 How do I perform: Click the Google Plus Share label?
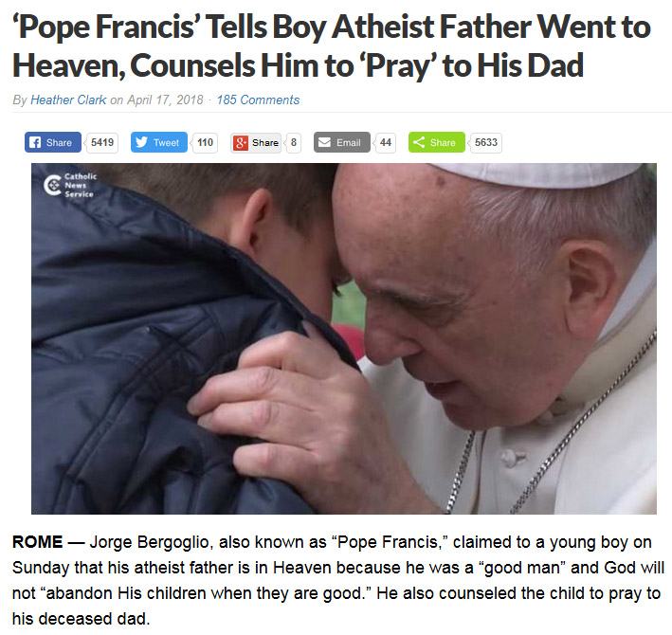[x=264, y=143]
